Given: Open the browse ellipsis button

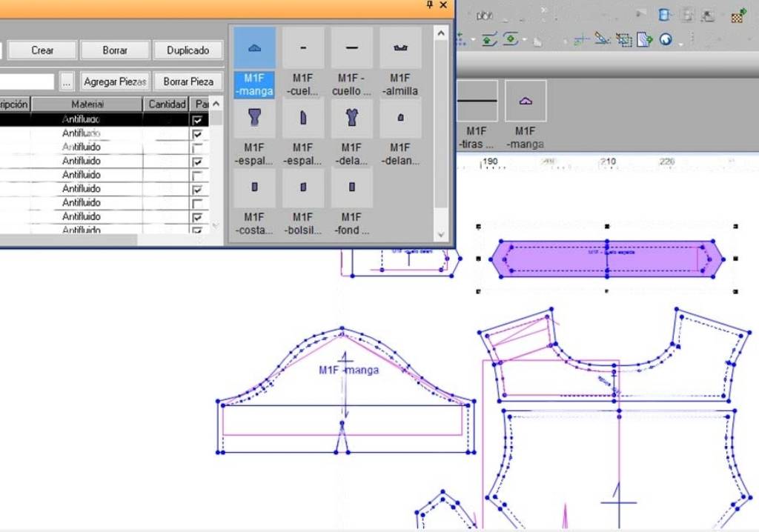Looking at the screenshot, I should [67, 82].
